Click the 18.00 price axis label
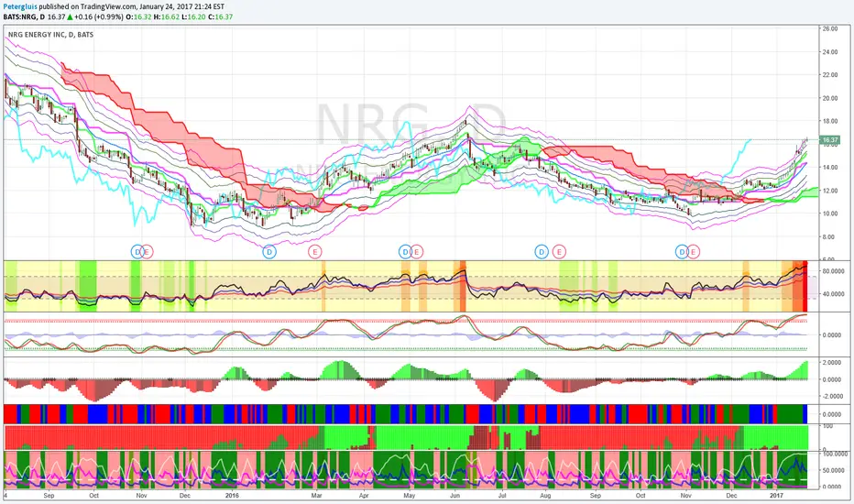This screenshot has height=504, width=854. pyautogui.click(x=830, y=121)
